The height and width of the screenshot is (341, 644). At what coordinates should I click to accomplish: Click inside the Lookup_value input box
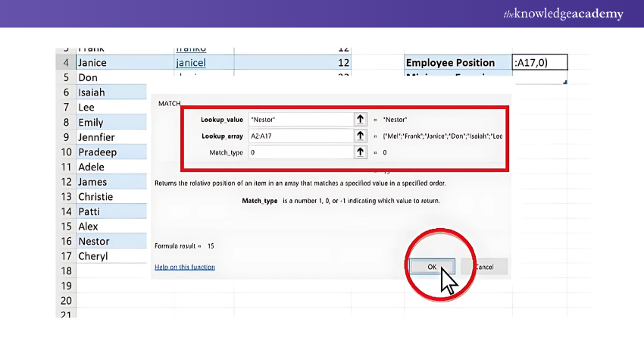point(299,119)
